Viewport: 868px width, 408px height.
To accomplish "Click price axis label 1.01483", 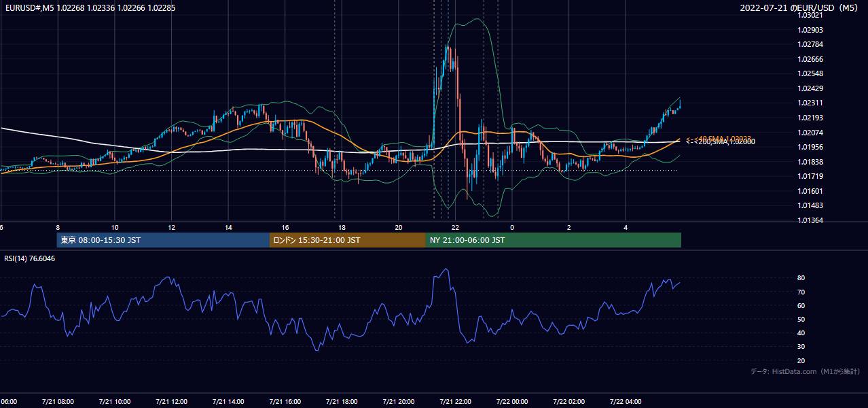I will (810, 205).
